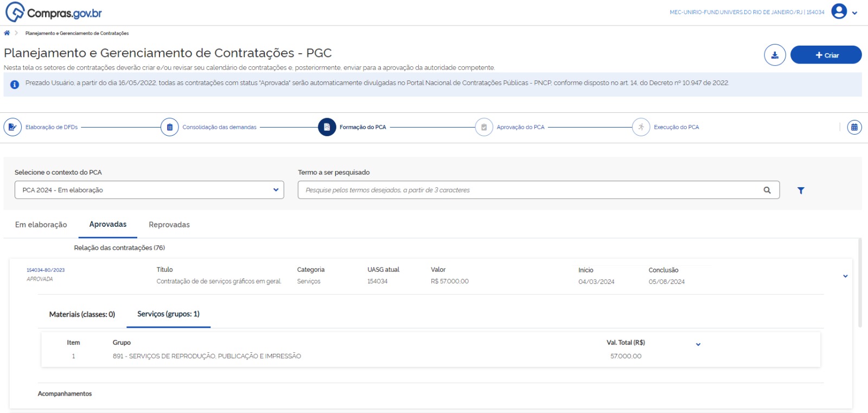Viewport: 868px width, 413px height.
Task: Click the Criar button
Action: point(826,55)
